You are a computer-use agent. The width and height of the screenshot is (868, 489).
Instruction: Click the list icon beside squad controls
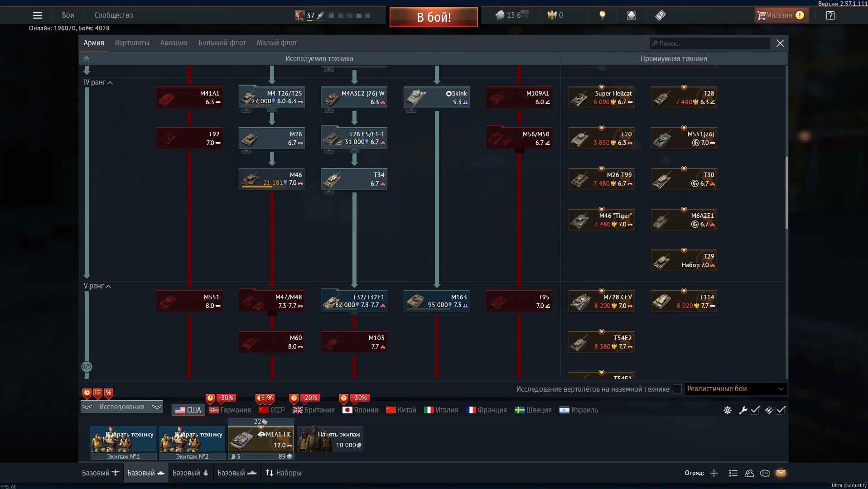(x=733, y=473)
